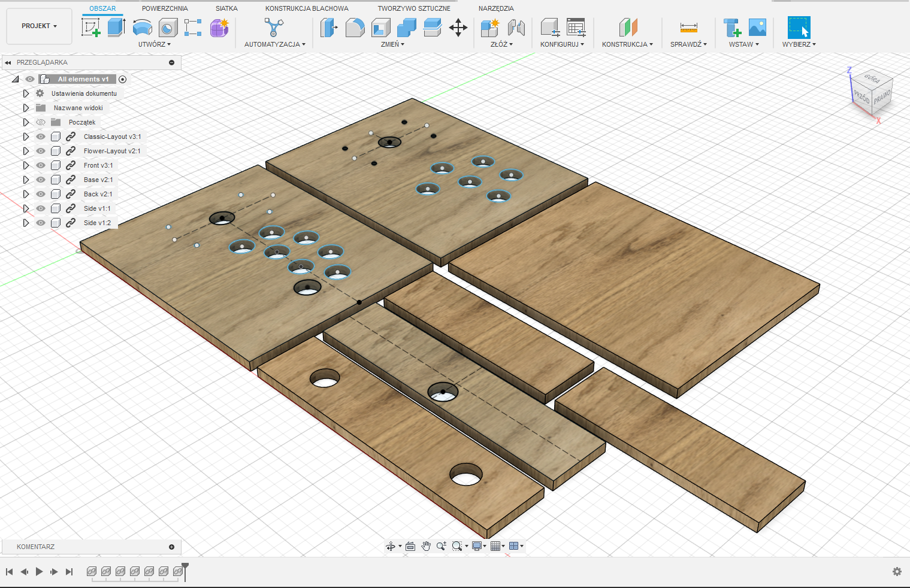Choose the Joint tool
This screenshot has width=910, height=588.
pyautogui.click(x=516, y=27)
